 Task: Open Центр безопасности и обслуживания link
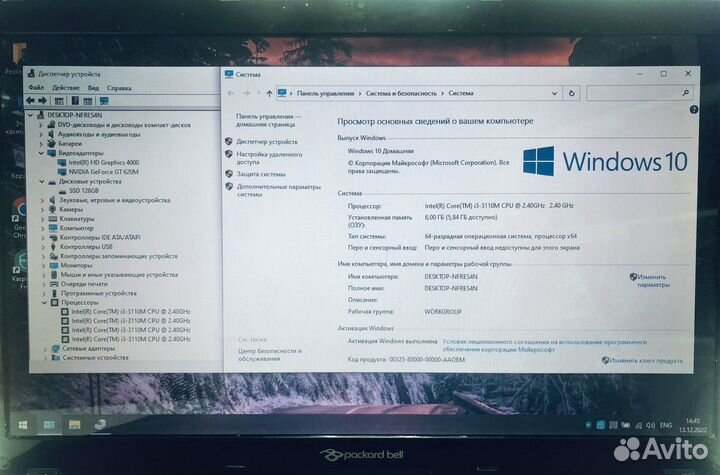click(x=270, y=355)
